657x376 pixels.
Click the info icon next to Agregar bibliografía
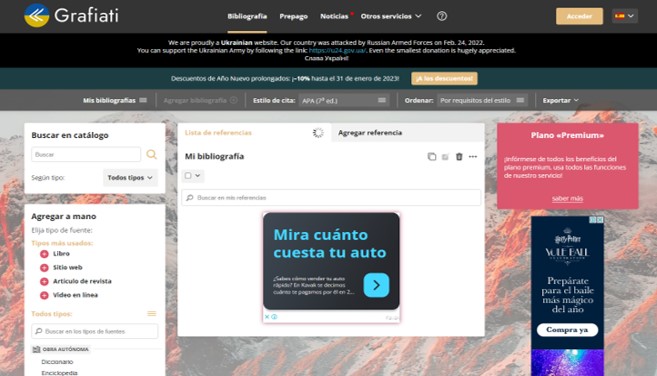(x=233, y=100)
